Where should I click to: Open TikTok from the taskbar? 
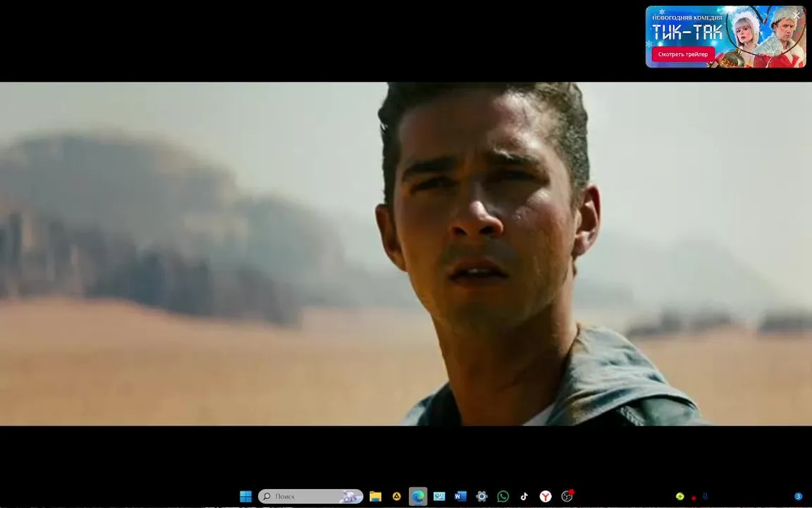click(x=524, y=497)
